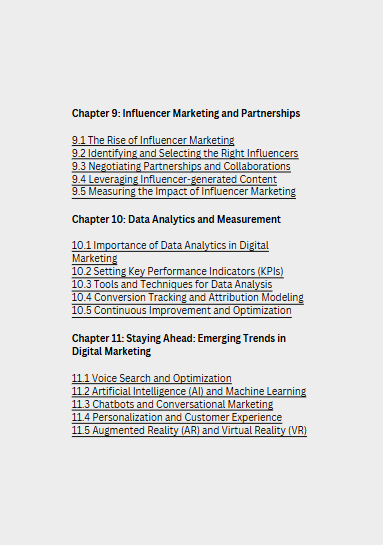Click 9.2 Identifying and Selecting the Right Influencers

[x=185, y=153]
